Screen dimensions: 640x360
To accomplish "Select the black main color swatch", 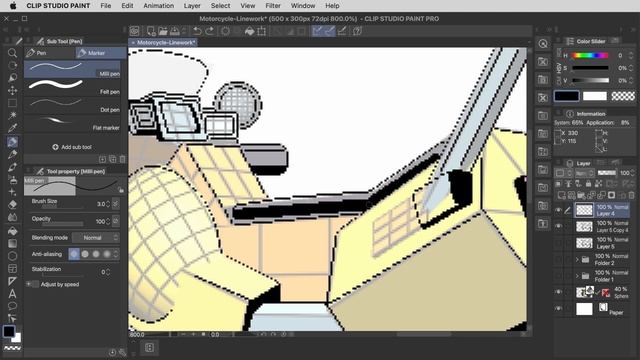I will (567, 96).
